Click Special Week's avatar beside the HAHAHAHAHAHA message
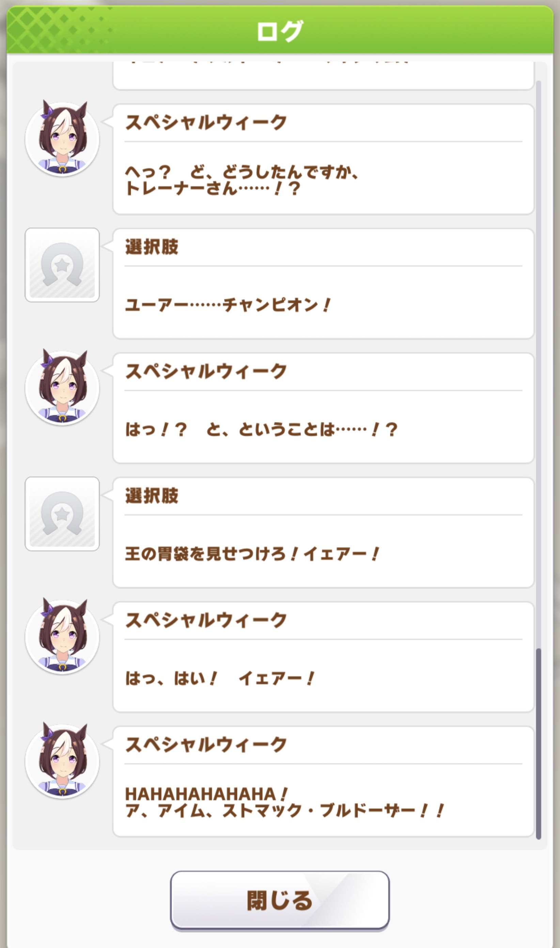Viewport: 560px width, 948px height. (x=62, y=761)
